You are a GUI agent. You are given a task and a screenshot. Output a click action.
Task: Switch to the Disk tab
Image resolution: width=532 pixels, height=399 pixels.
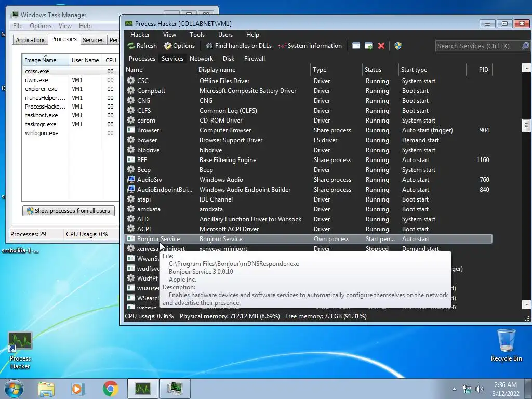(229, 59)
